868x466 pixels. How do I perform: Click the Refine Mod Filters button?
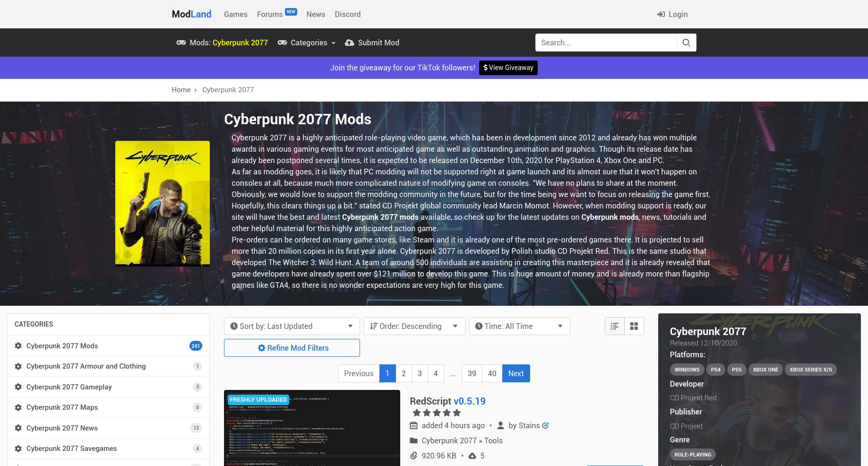292,348
